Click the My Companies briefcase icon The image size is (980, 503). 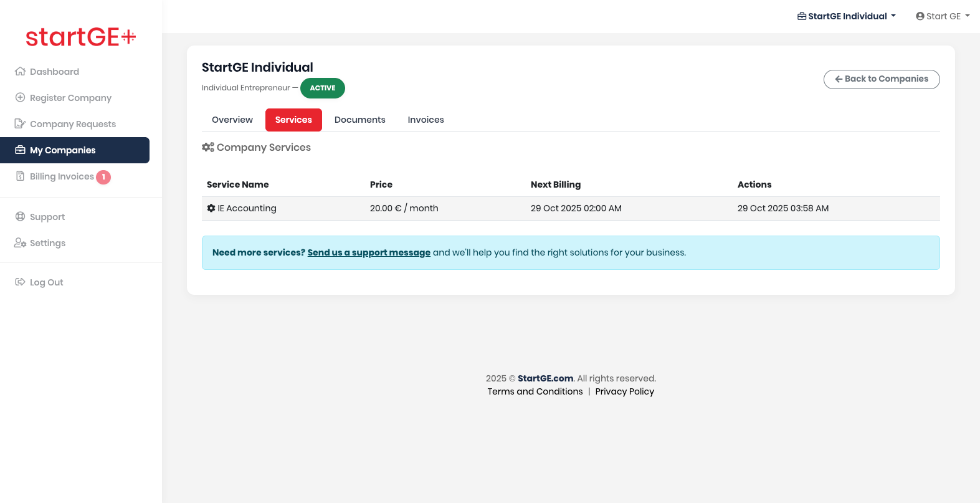20,150
